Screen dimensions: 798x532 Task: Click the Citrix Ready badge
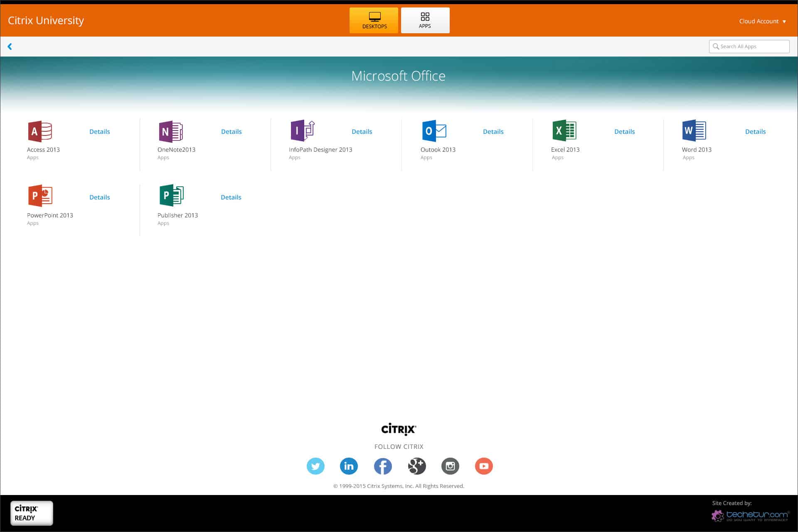[32, 513]
